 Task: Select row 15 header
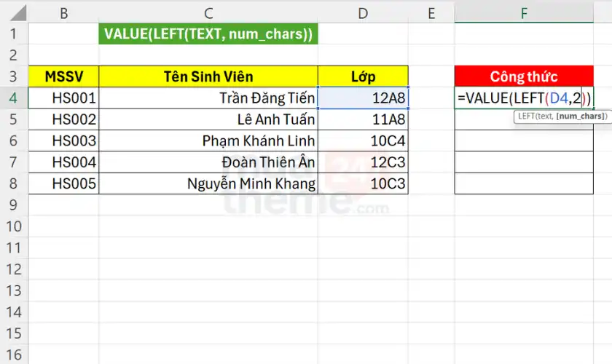(14, 333)
